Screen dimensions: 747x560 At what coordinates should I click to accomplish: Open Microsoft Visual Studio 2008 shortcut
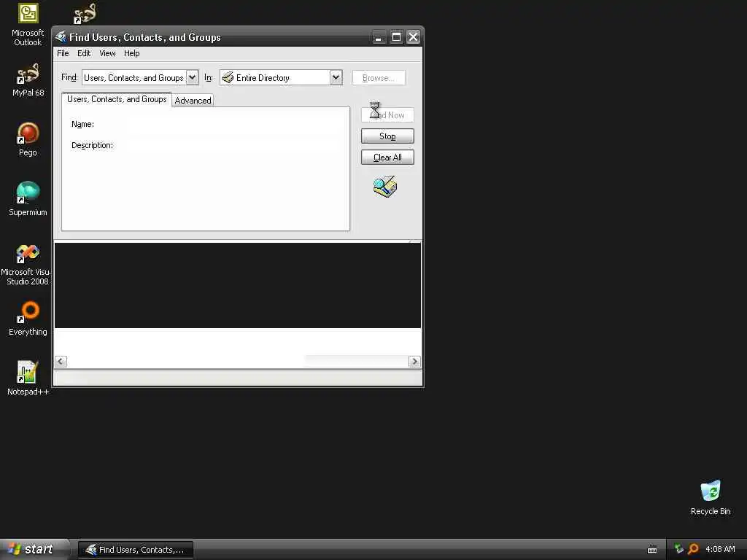(26, 265)
